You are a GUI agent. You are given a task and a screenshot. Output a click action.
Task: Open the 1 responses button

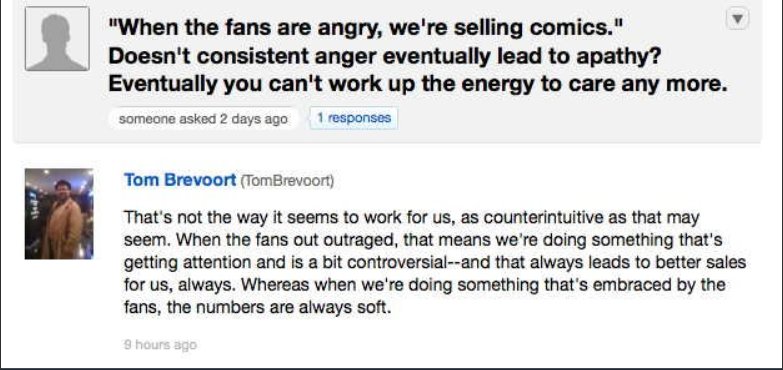click(354, 118)
